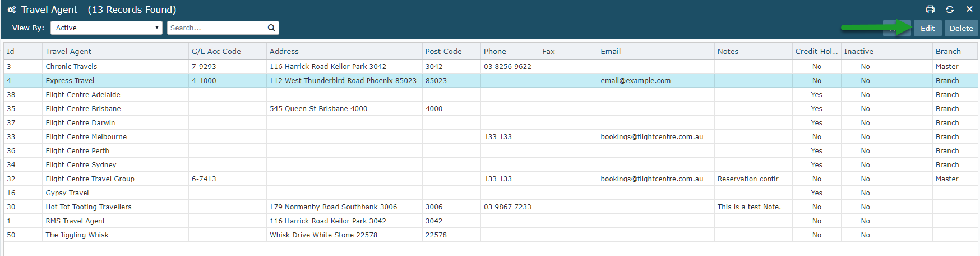Select Flight Centre Perth row

(x=491, y=150)
